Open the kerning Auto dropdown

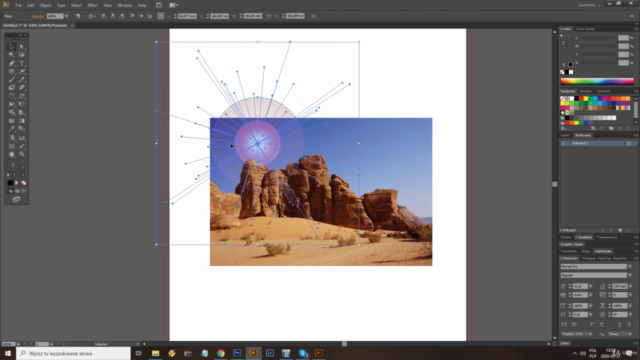[x=591, y=295]
